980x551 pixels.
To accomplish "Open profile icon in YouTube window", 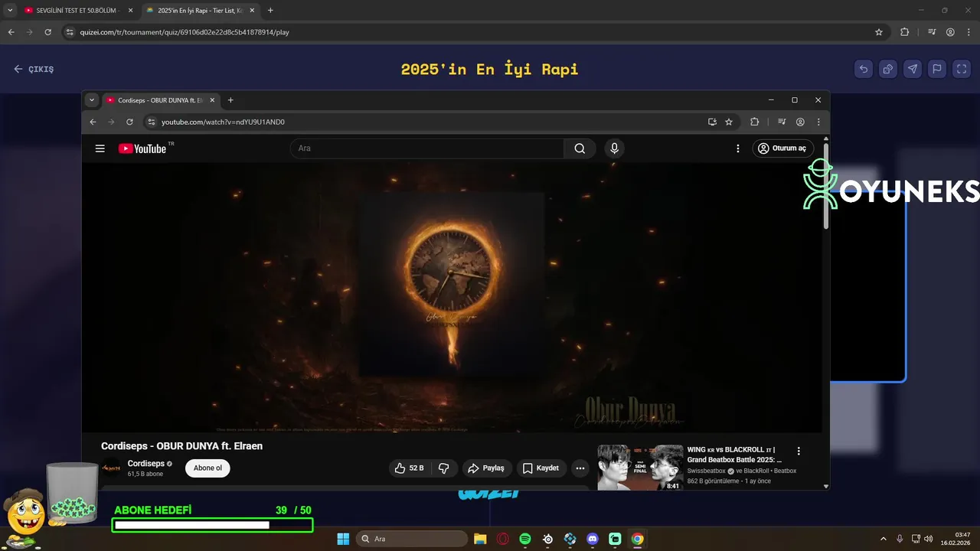I will pos(800,122).
